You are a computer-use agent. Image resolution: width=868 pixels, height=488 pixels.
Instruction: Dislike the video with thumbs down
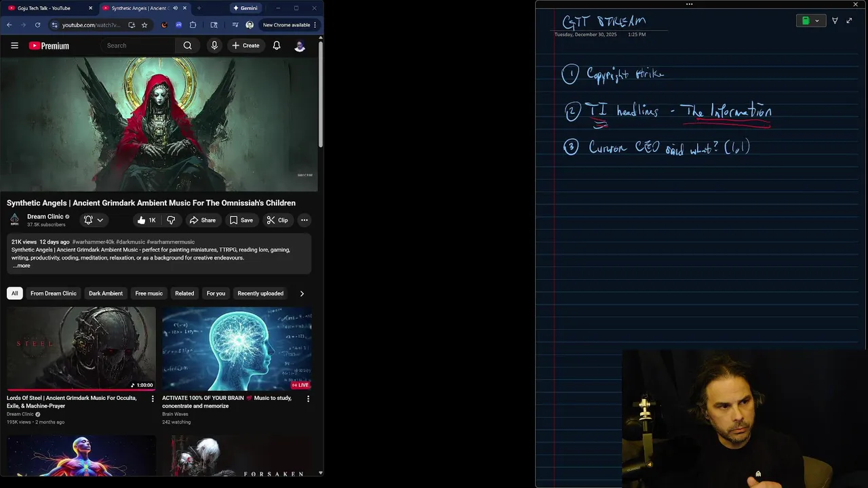[x=172, y=220]
